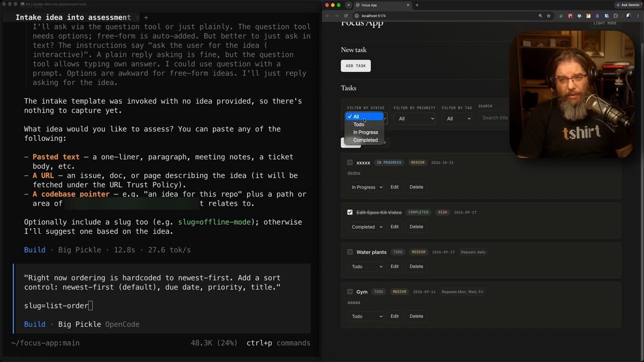Go back in browser history
The image size is (644, 362).
328,16
